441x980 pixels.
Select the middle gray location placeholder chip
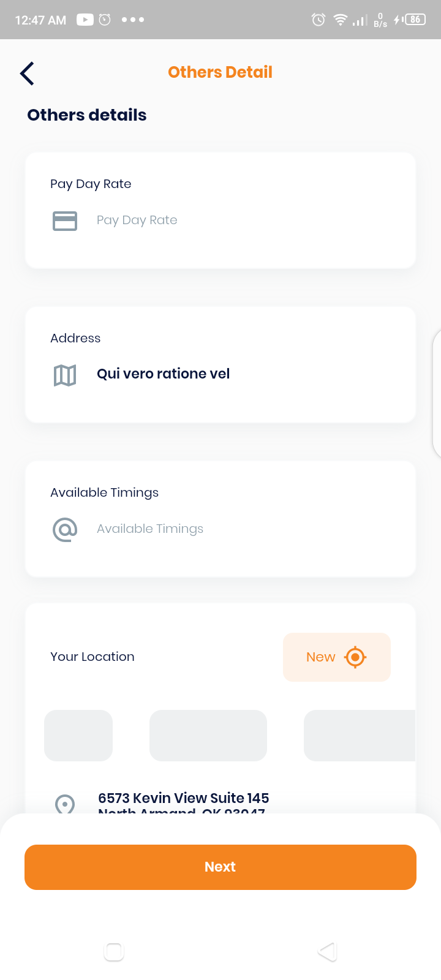[x=208, y=736]
